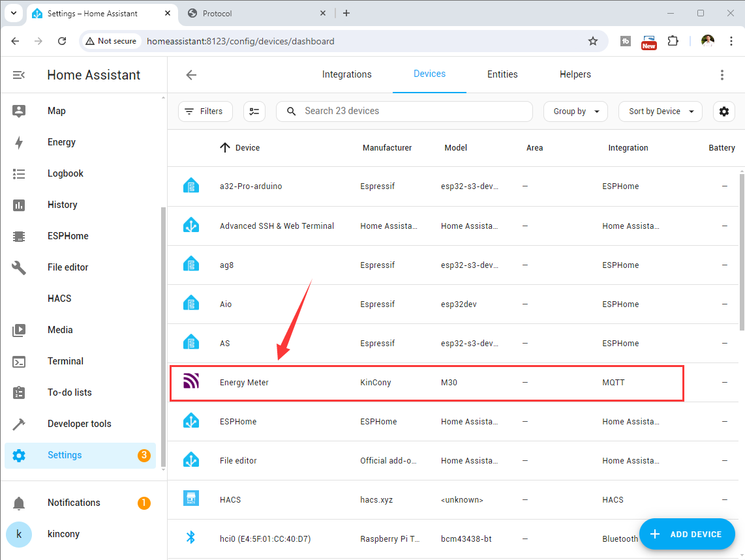Open Notifications bell in sidebar
The width and height of the screenshot is (745, 560).
click(19, 503)
